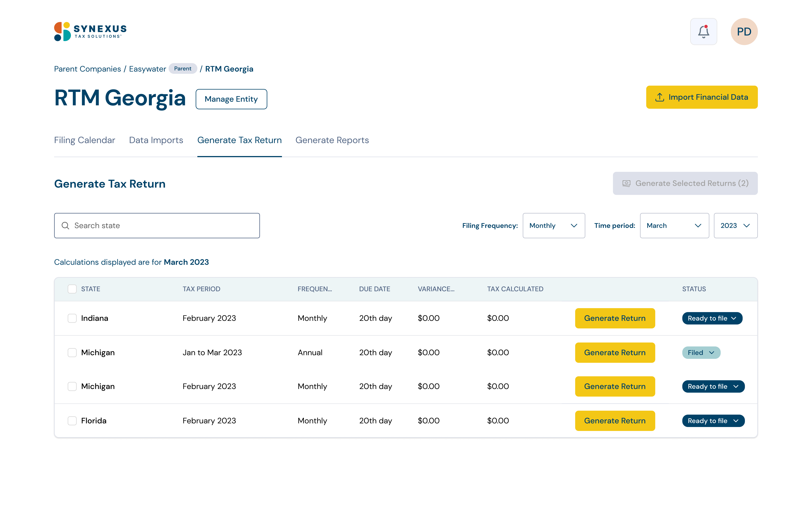Click the Parent badge in breadcrumb
Image resolution: width=812 pixels, height=507 pixels.
tap(183, 69)
